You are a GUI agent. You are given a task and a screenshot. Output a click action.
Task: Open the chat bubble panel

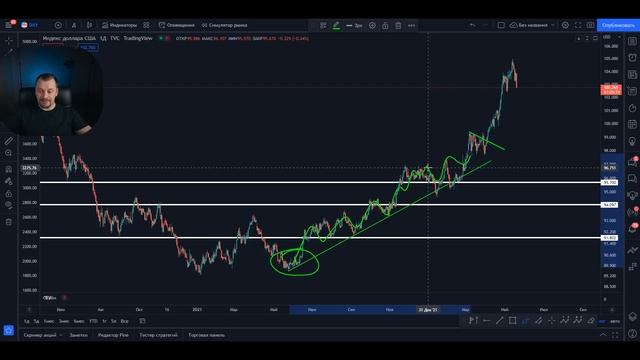(x=632, y=178)
